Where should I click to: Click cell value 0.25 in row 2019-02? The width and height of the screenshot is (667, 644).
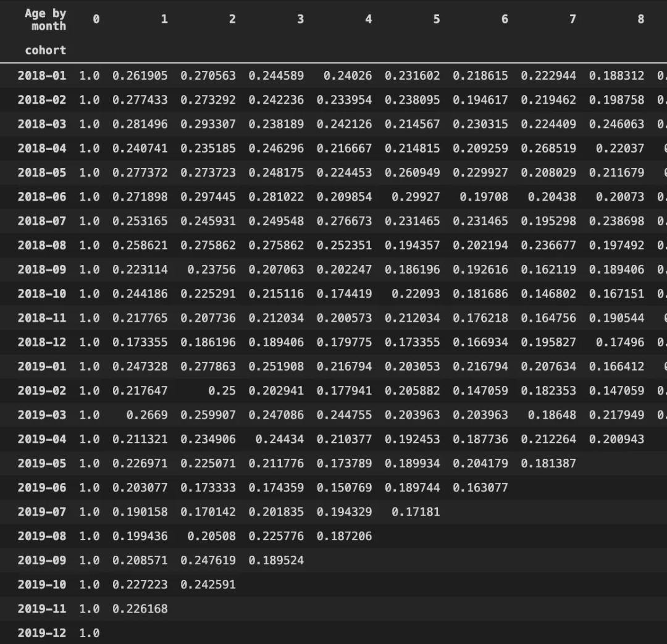(222, 391)
